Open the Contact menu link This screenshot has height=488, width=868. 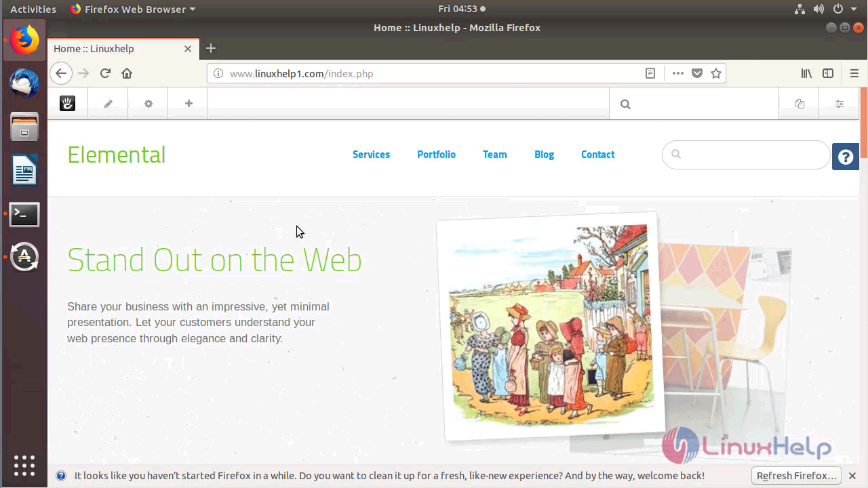click(x=597, y=155)
